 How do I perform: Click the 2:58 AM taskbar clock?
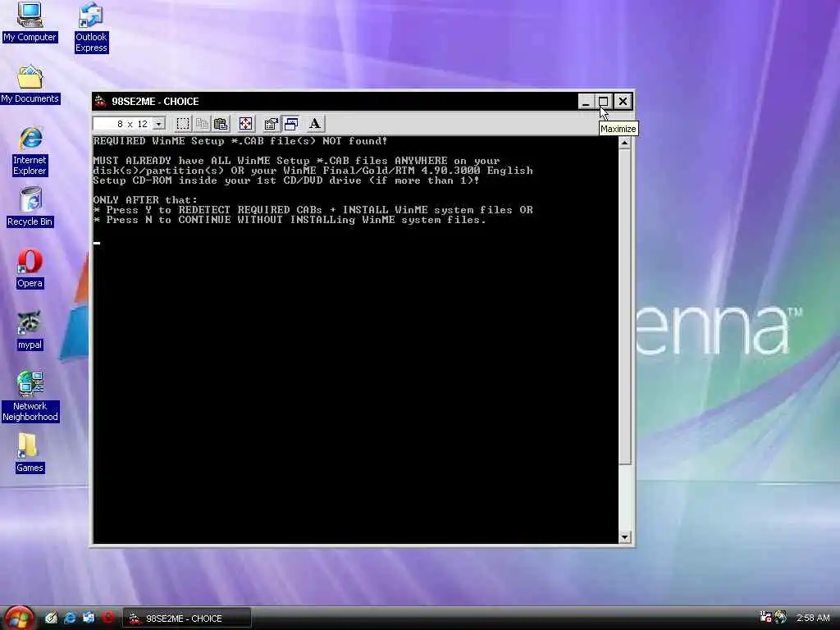point(813,618)
